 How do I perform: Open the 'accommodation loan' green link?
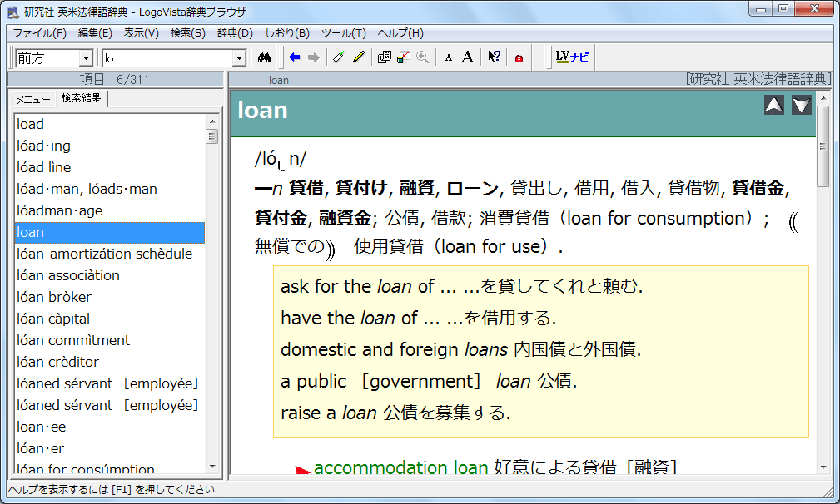click(x=400, y=467)
